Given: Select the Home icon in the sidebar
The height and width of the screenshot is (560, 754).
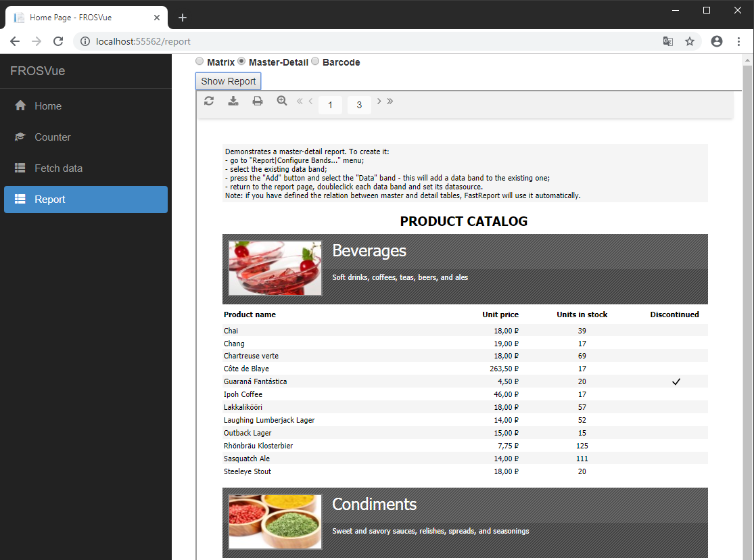Looking at the screenshot, I should click(21, 106).
